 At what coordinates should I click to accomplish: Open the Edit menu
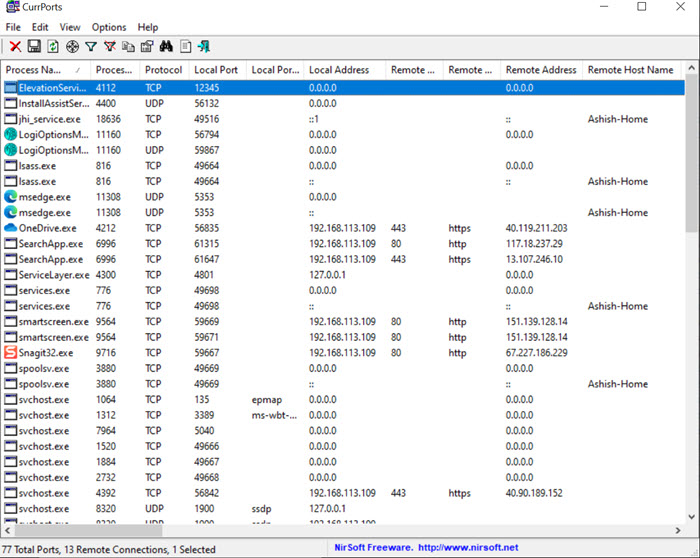[40, 27]
